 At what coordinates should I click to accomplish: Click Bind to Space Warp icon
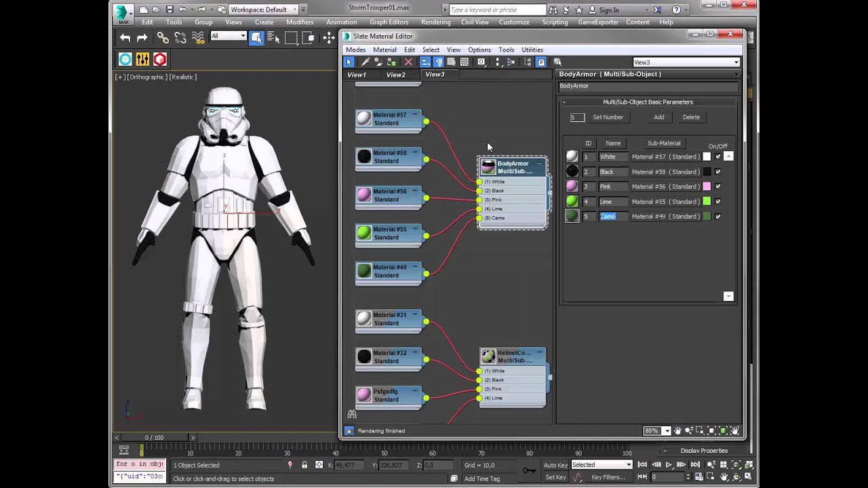198,38
